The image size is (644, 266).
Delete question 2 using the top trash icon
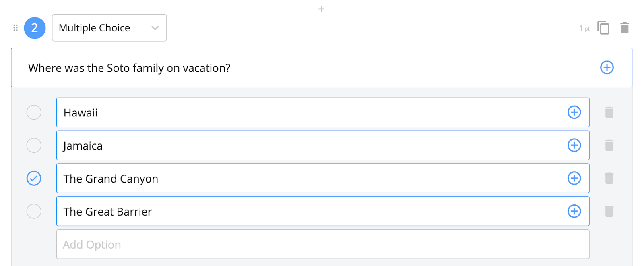[x=624, y=28]
